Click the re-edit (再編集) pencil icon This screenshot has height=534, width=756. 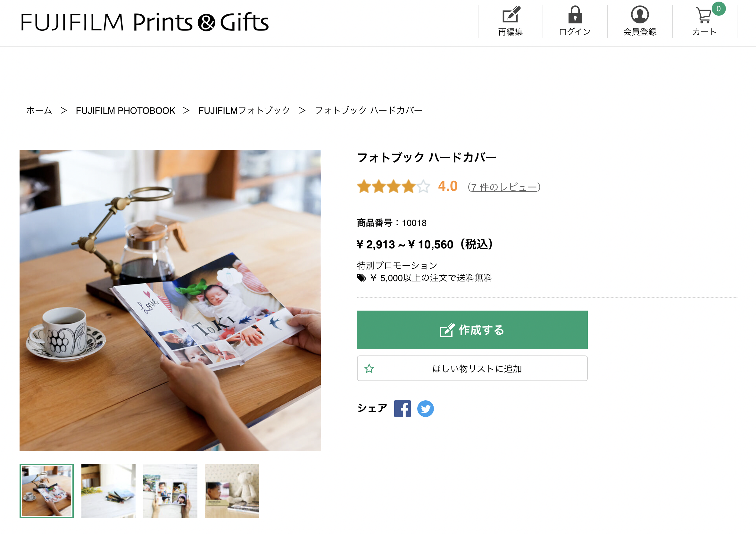click(x=511, y=15)
